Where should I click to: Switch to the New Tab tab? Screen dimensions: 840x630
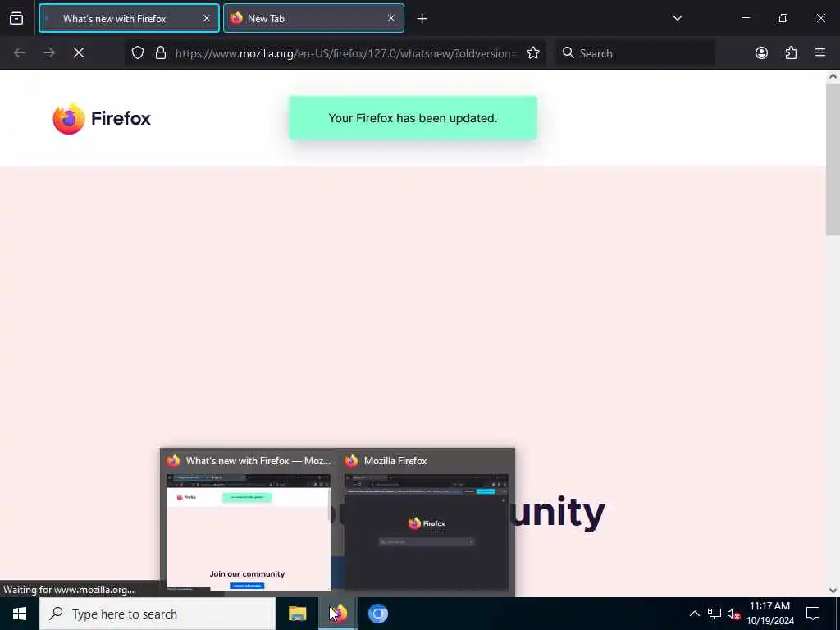(313, 19)
